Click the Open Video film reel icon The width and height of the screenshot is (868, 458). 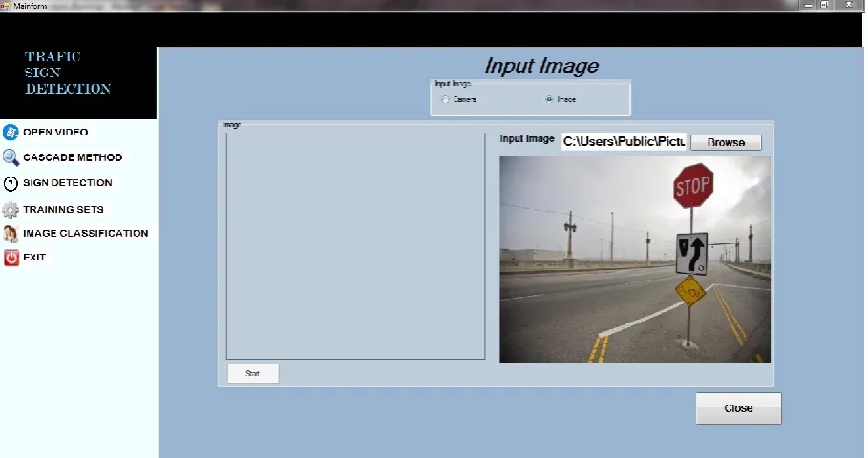pos(10,133)
